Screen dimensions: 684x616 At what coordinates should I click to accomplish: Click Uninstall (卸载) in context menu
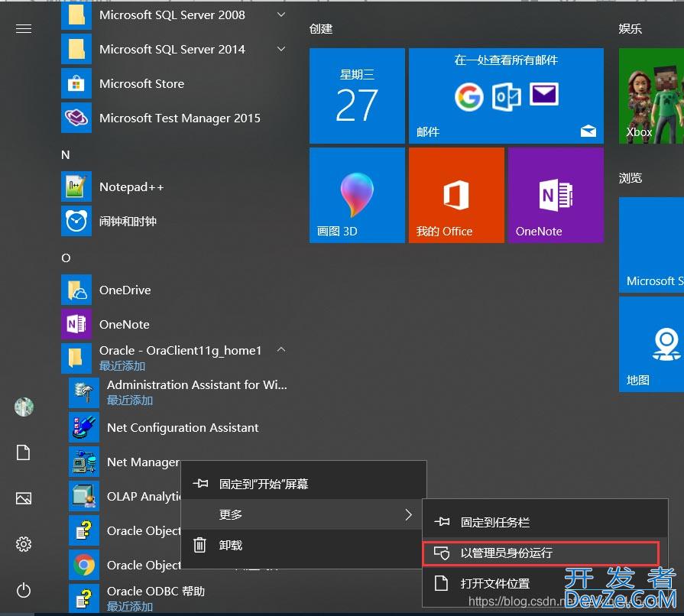[231, 546]
